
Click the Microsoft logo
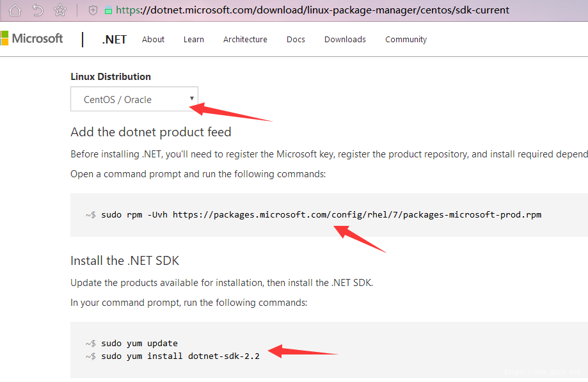coord(31,38)
